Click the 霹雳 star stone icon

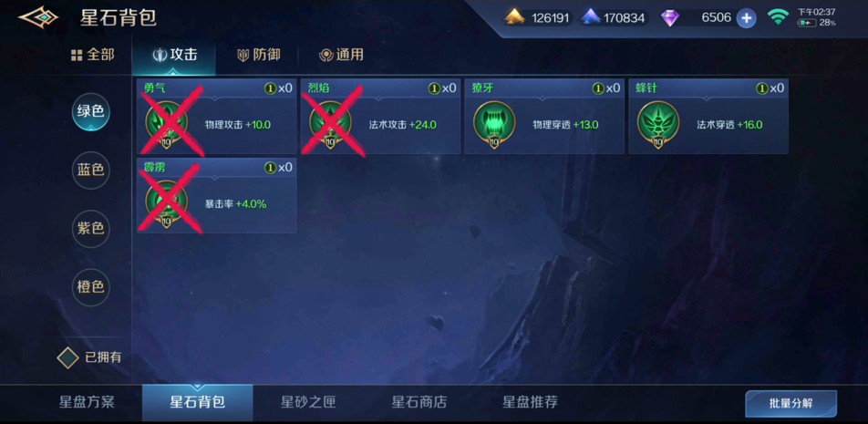(x=167, y=202)
